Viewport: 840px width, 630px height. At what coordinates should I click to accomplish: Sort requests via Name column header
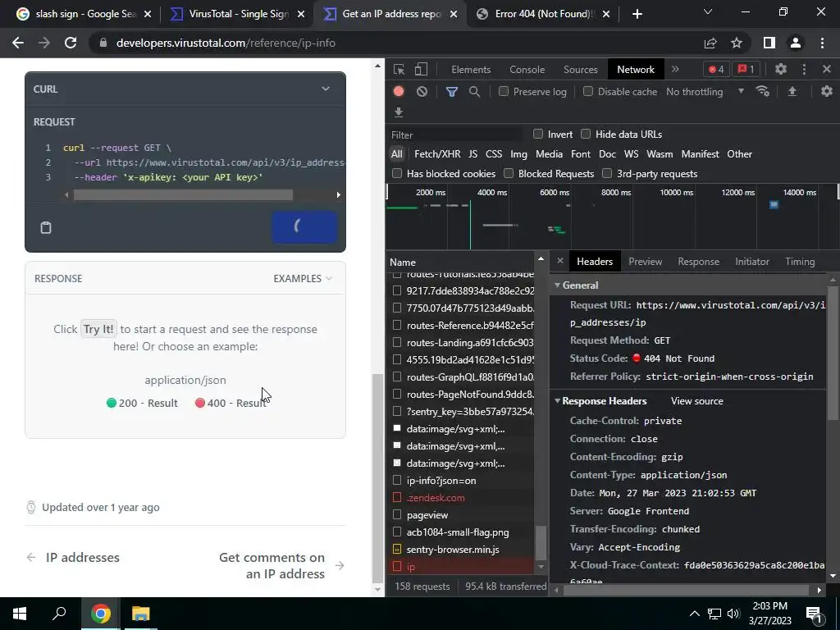[x=460, y=262]
